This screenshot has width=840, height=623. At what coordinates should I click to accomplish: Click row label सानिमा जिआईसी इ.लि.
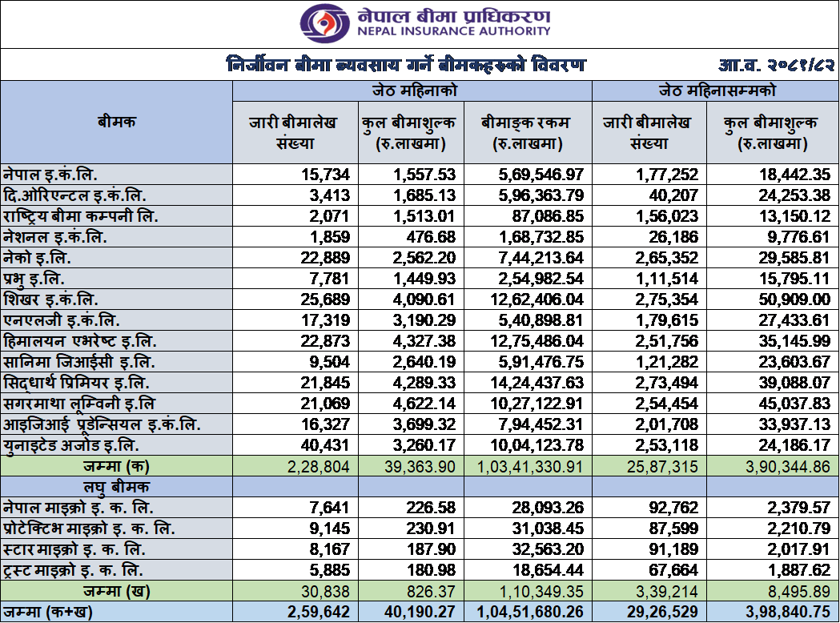click(x=78, y=362)
